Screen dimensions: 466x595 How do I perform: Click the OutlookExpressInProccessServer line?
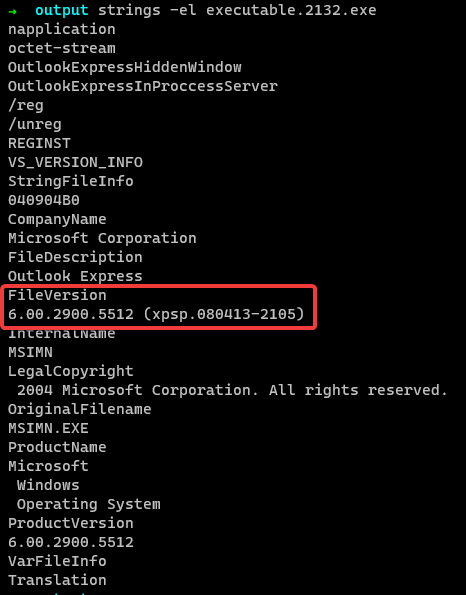pos(143,86)
